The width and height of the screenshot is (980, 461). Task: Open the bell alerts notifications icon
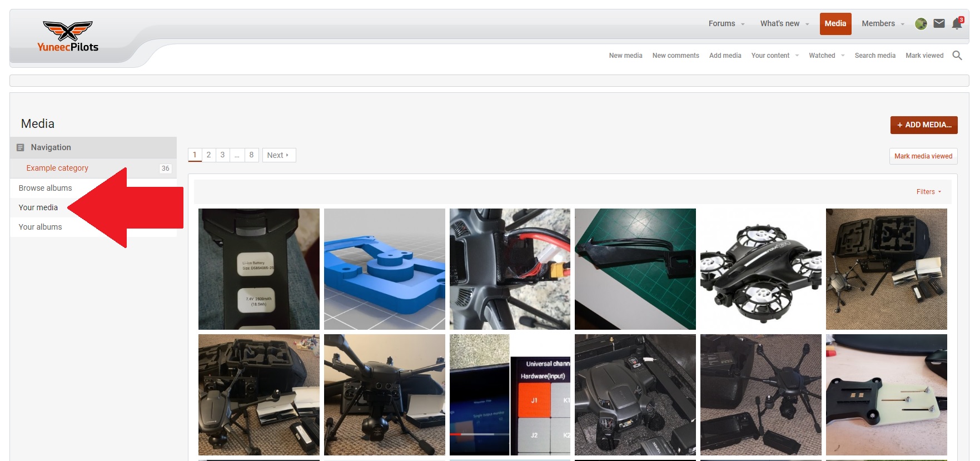[x=957, y=23]
